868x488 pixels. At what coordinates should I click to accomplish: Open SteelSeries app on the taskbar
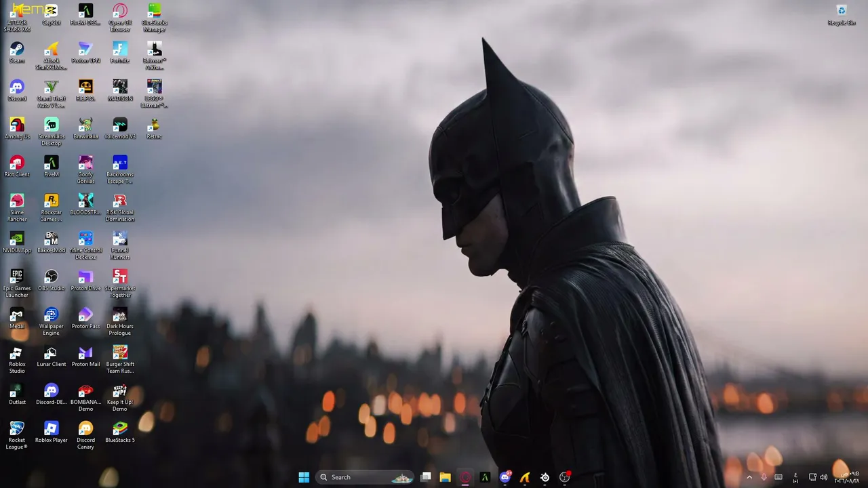[545, 477]
